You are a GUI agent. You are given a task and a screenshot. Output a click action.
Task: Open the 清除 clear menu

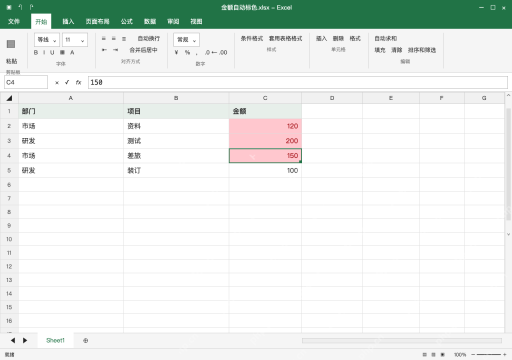(397, 50)
